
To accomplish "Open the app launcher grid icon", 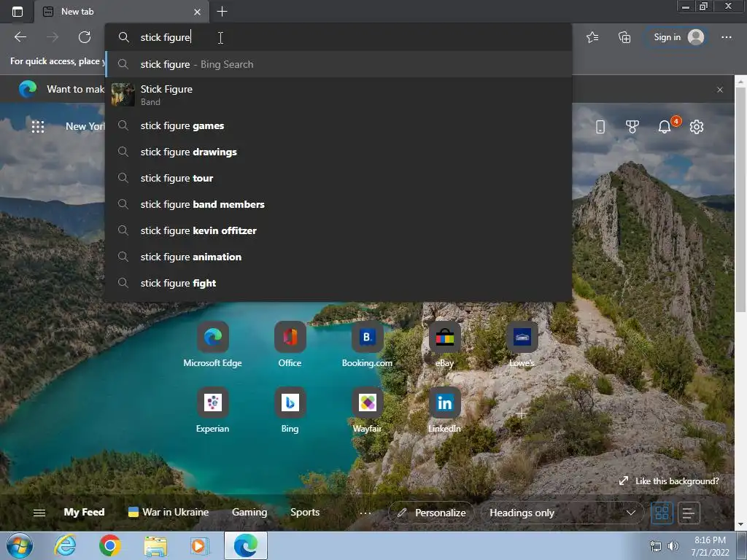I will (x=38, y=127).
